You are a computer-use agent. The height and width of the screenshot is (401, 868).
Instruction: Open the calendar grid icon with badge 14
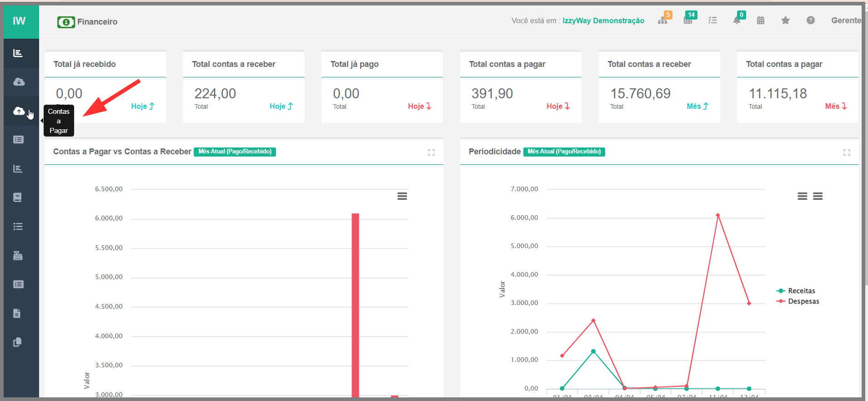click(x=689, y=20)
